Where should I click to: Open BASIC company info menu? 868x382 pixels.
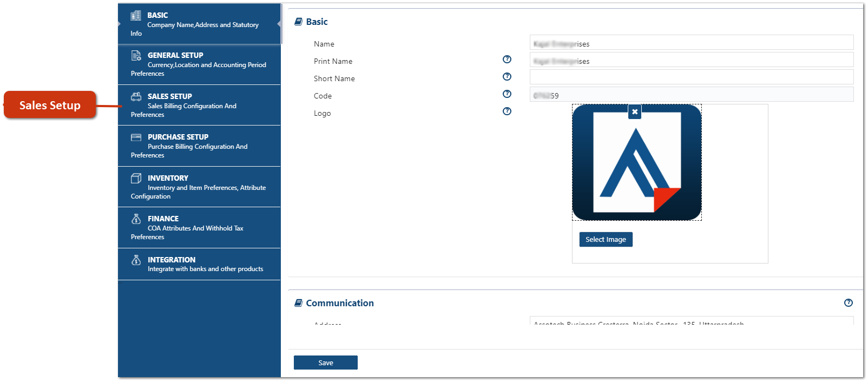pyautogui.click(x=199, y=24)
